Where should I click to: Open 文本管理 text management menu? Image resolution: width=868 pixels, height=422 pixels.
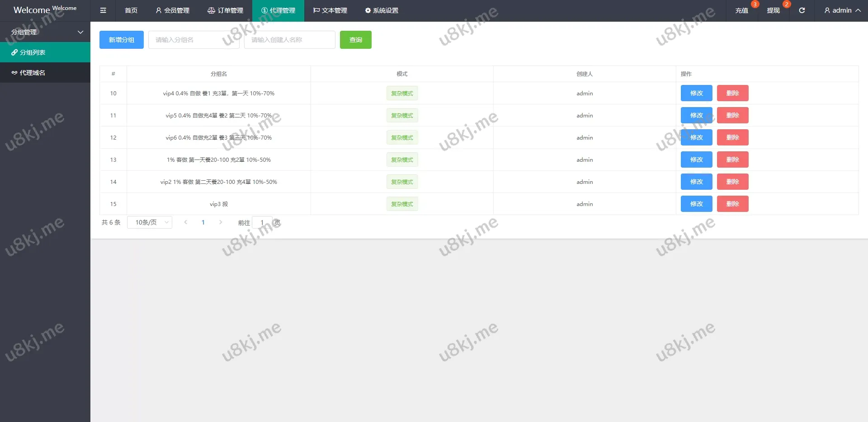point(330,10)
